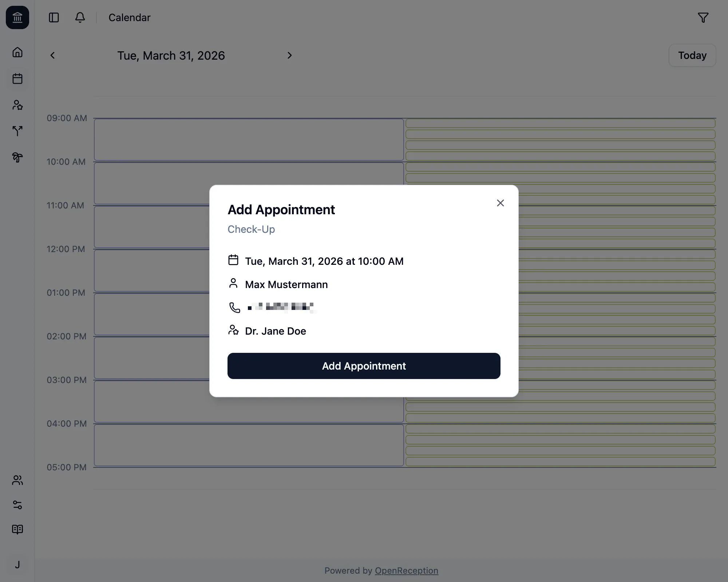Jump to today using the Today button

tap(692, 55)
